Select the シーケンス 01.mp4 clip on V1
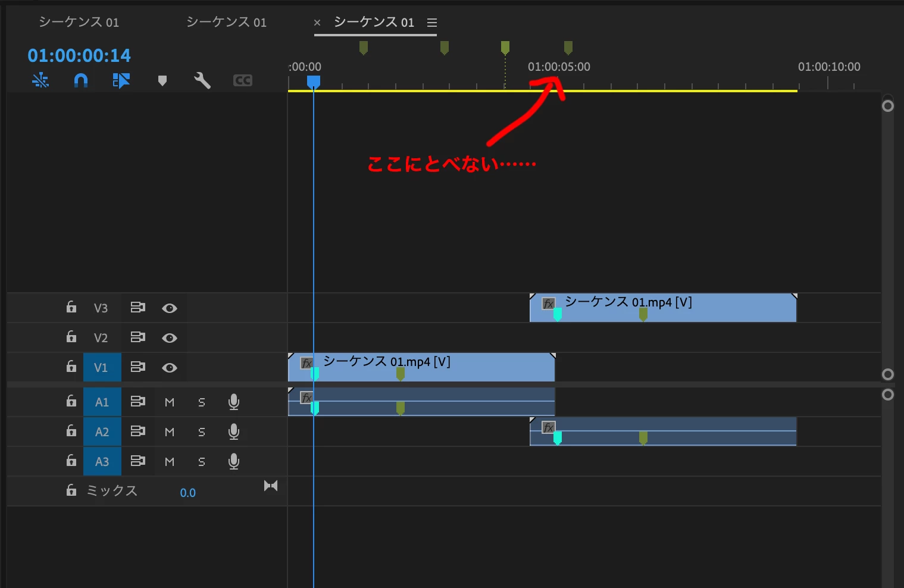 (421, 367)
